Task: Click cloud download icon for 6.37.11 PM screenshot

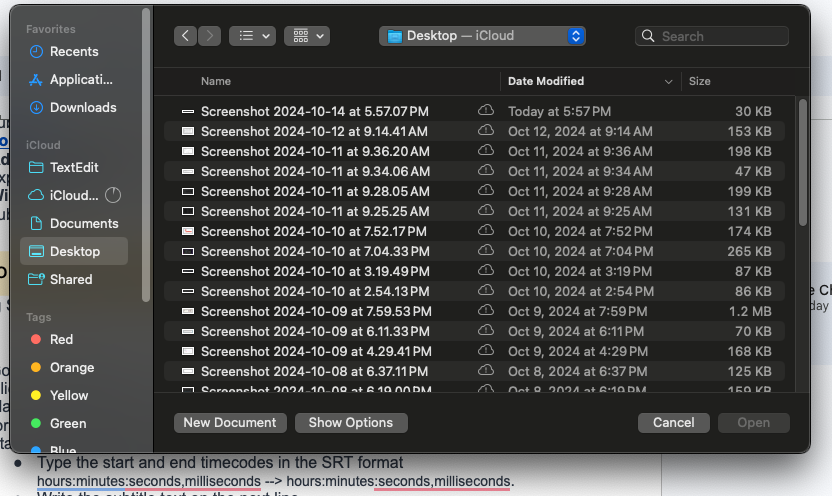Action: click(486, 370)
